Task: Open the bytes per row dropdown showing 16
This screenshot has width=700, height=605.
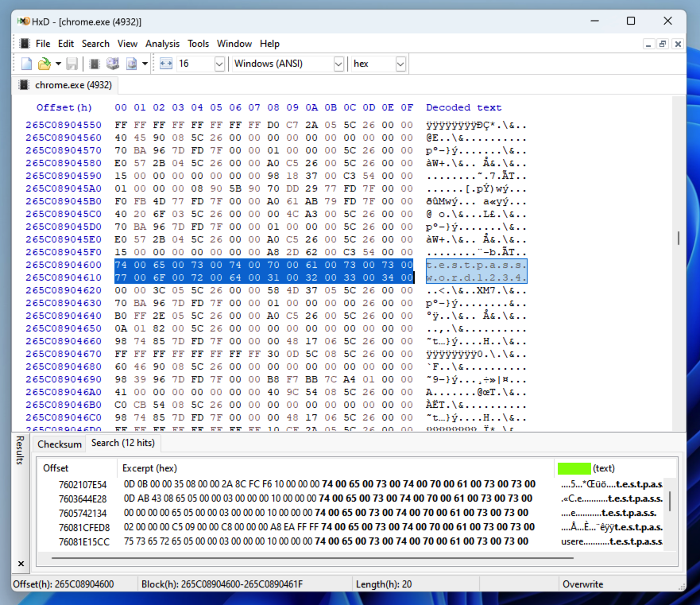Action: click(x=219, y=64)
